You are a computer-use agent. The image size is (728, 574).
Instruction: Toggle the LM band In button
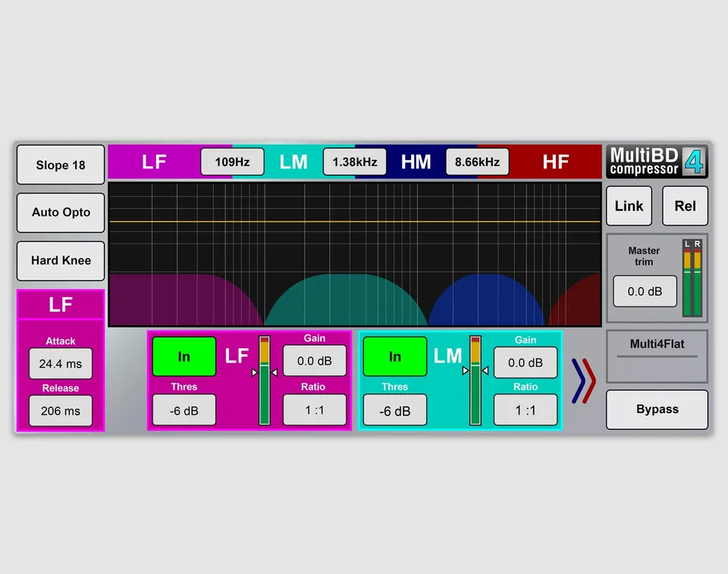(394, 356)
